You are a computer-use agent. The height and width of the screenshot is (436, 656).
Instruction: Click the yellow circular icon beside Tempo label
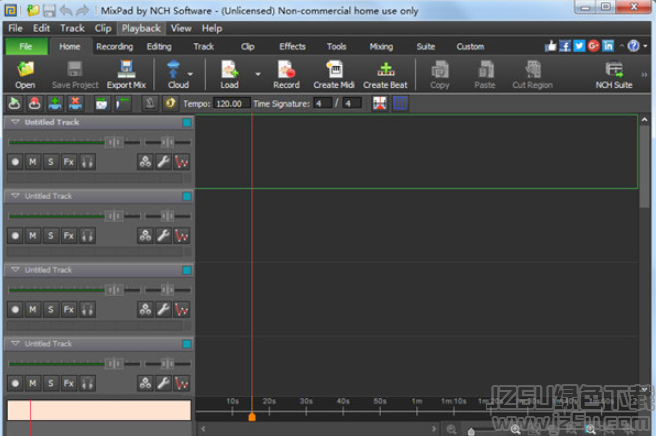(170, 103)
